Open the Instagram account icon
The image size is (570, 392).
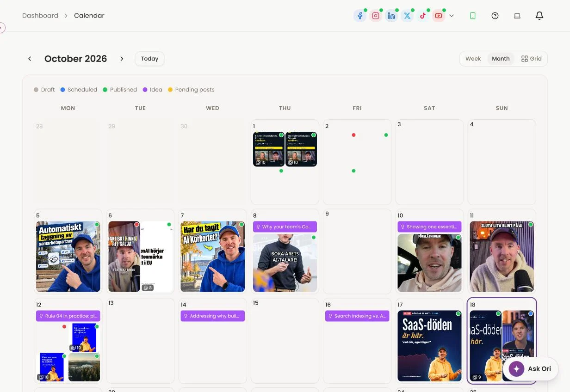376,16
